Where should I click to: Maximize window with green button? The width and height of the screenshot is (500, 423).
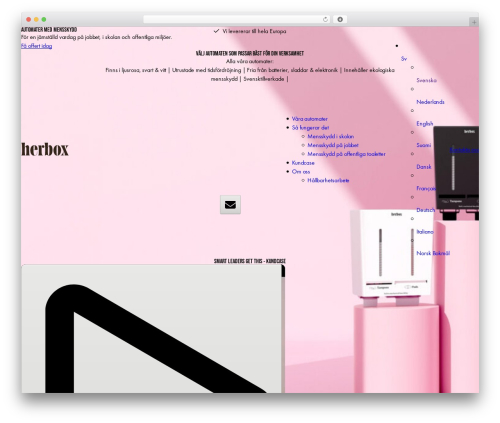44,19
